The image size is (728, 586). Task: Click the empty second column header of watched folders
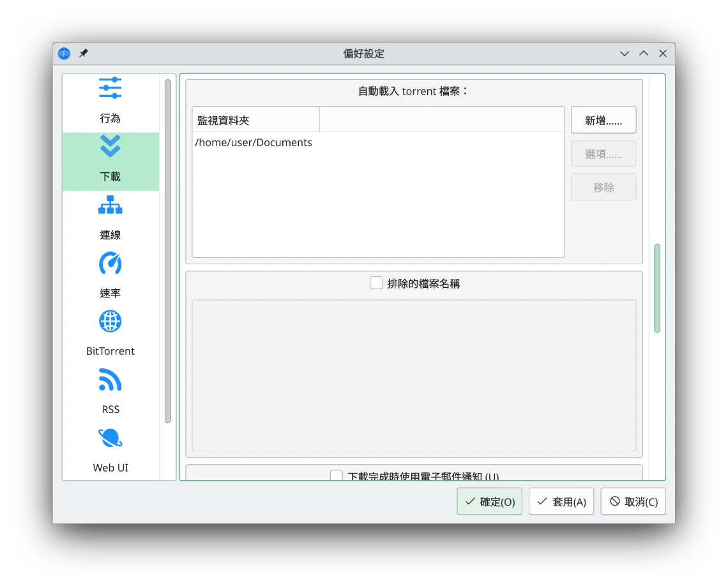pos(441,120)
